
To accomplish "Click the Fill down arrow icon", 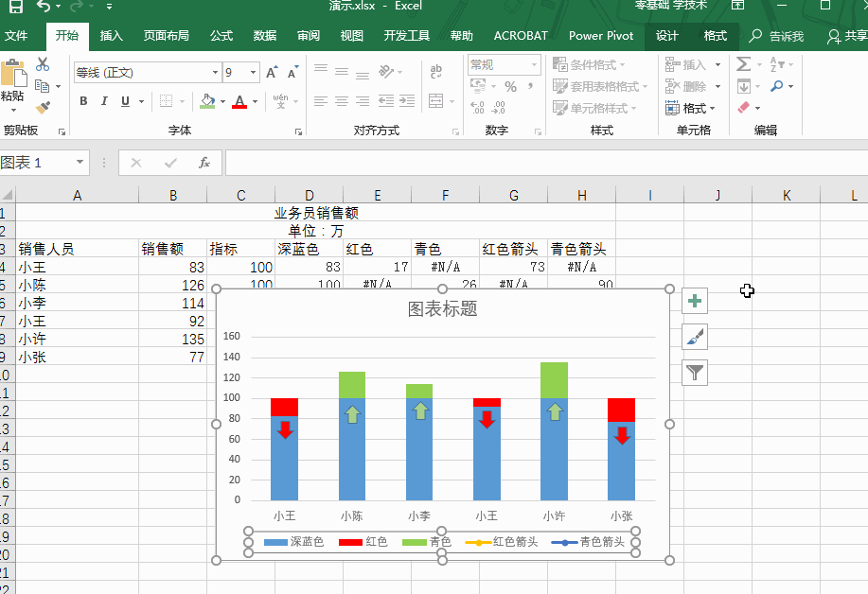I will coord(743,86).
